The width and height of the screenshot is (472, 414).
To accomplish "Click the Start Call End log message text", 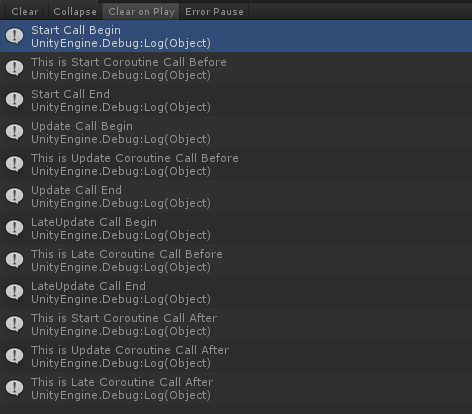I will click(70, 94).
